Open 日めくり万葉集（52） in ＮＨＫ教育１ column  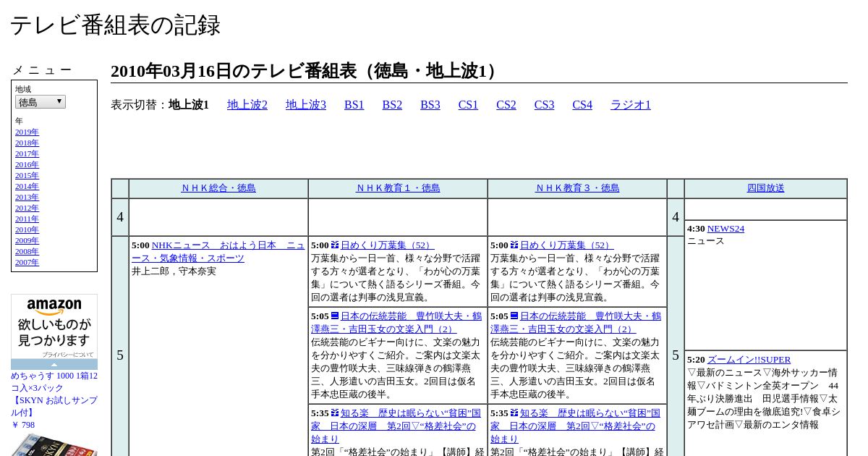(388, 245)
